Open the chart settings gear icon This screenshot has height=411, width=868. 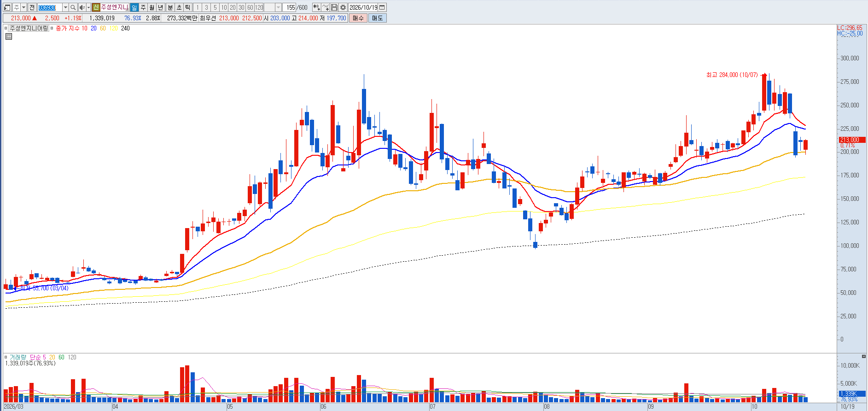click(343, 7)
